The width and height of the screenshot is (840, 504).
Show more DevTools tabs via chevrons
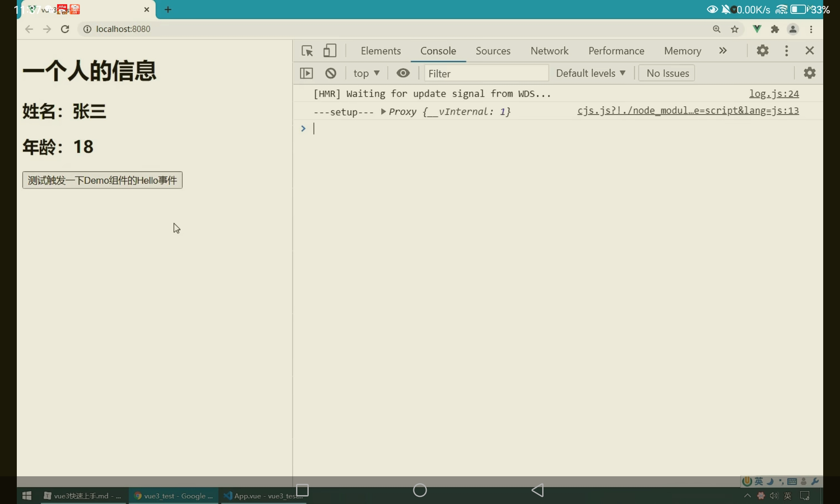[x=722, y=51]
